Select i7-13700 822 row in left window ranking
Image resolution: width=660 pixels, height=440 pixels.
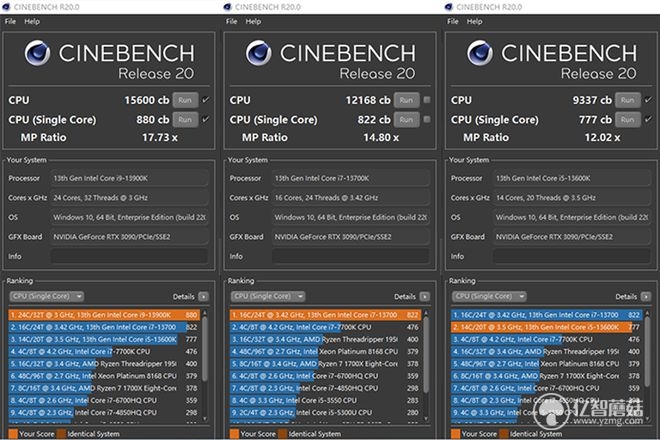click(x=104, y=327)
